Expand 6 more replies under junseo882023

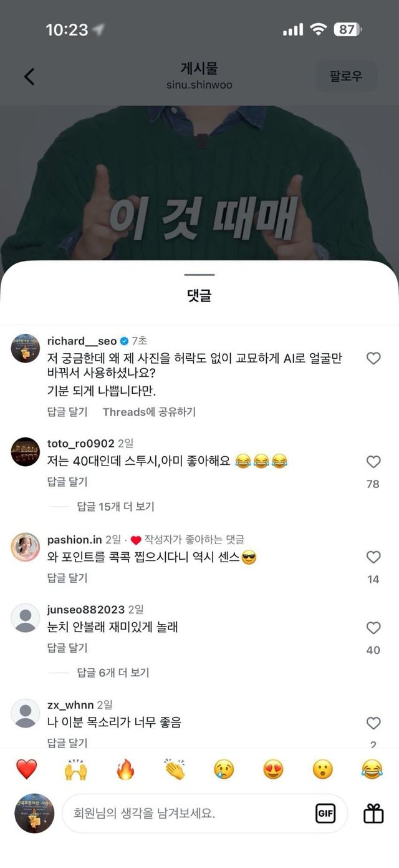[x=113, y=673]
